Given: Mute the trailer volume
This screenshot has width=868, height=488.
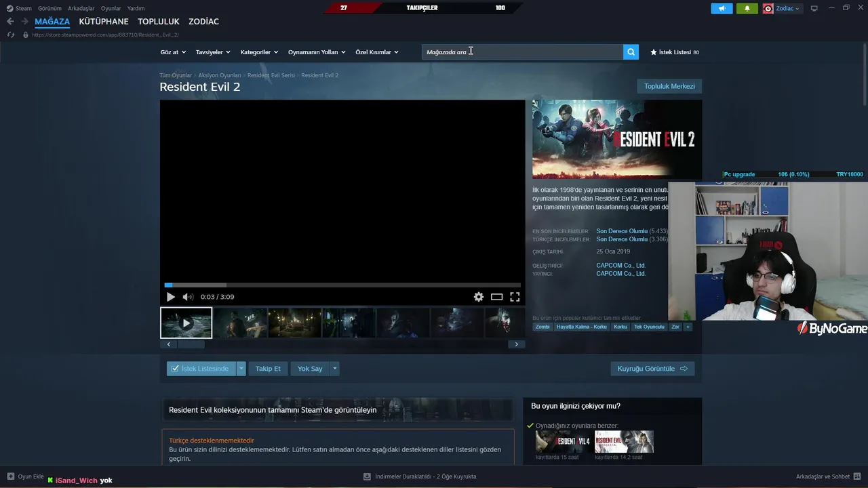Looking at the screenshot, I should pos(188,297).
